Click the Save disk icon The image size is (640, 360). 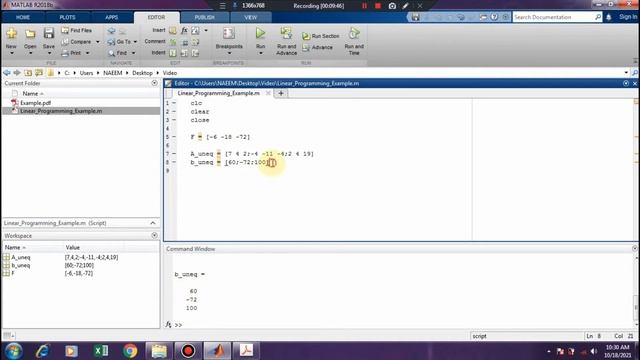pyautogui.click(x=49, y=33)
